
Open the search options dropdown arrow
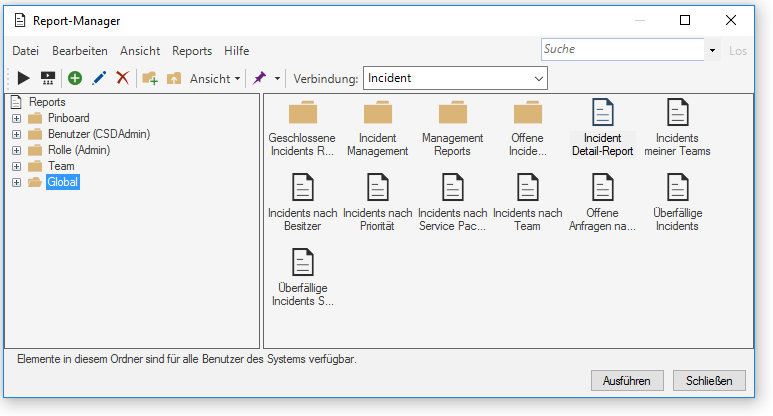[712, 50]
